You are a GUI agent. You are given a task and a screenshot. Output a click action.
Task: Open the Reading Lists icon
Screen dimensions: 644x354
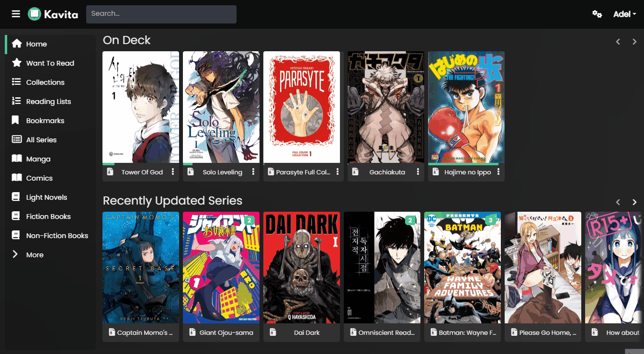(17, 101)
